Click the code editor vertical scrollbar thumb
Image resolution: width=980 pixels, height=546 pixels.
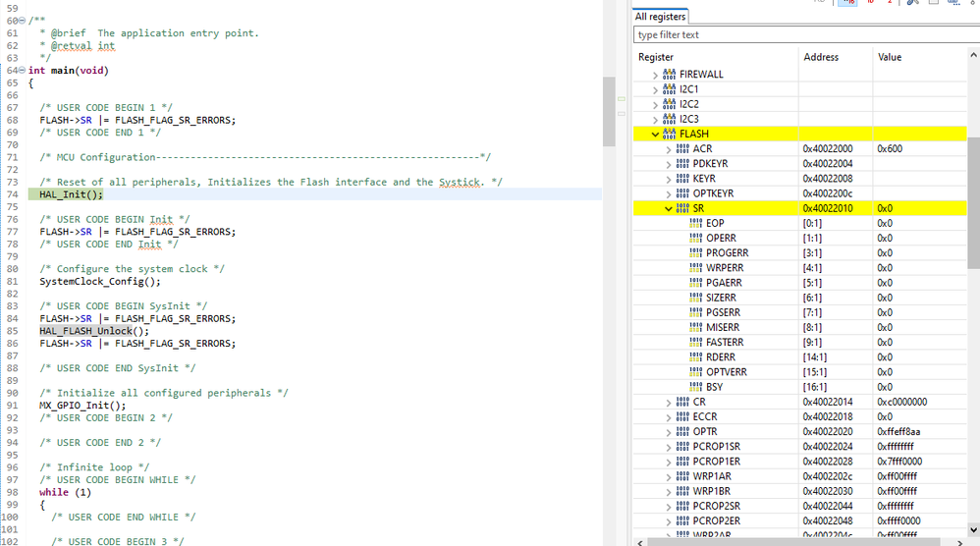(609, 111)
